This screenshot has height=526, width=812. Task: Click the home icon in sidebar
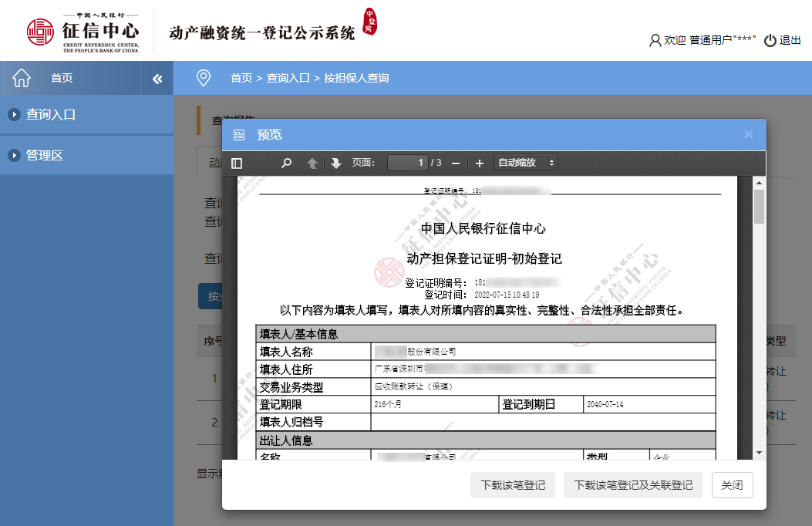[x=22, y=78]
